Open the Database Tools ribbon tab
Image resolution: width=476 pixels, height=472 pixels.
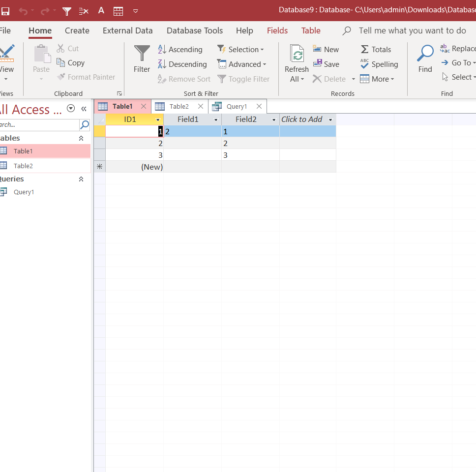coord(195,30)
